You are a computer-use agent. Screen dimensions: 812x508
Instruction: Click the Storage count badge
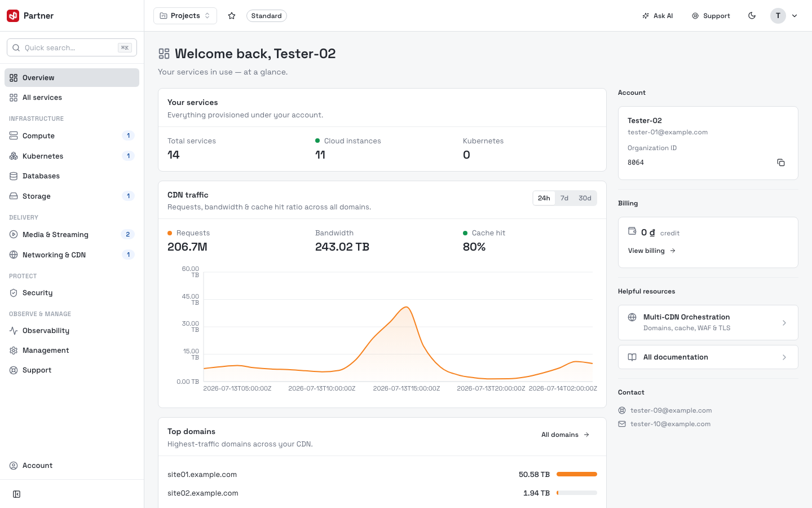coord(128,196)
